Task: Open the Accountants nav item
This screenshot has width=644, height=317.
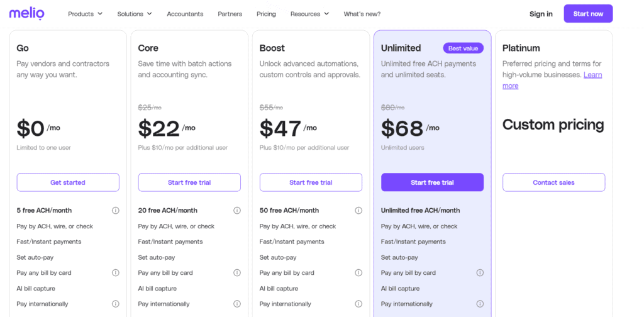Action: [185, 14]
